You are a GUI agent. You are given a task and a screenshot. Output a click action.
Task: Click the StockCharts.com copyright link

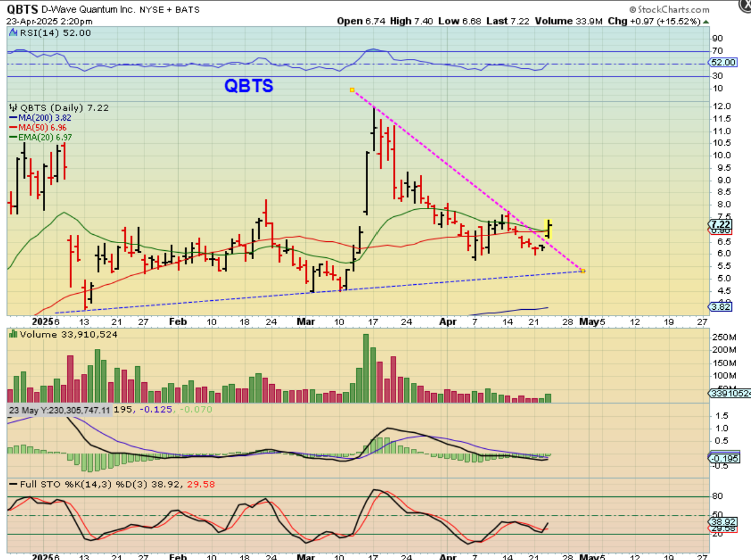669,10
